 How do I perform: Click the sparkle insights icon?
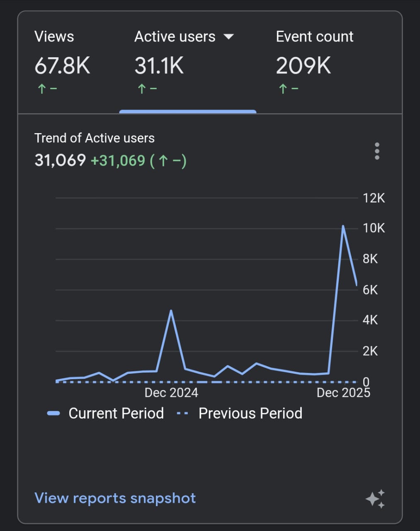375,499
